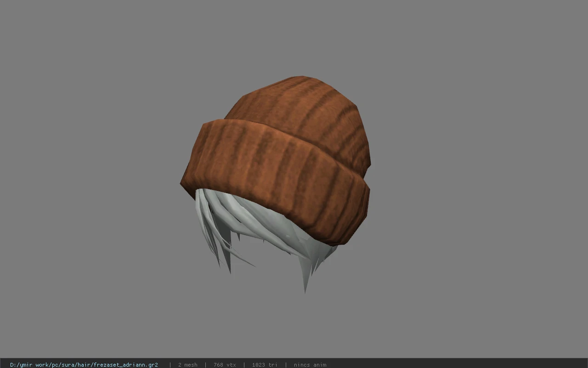Click the 'nincs anim' status entry
This screenshot has width=588, height=368.
[x=310, y=365]
